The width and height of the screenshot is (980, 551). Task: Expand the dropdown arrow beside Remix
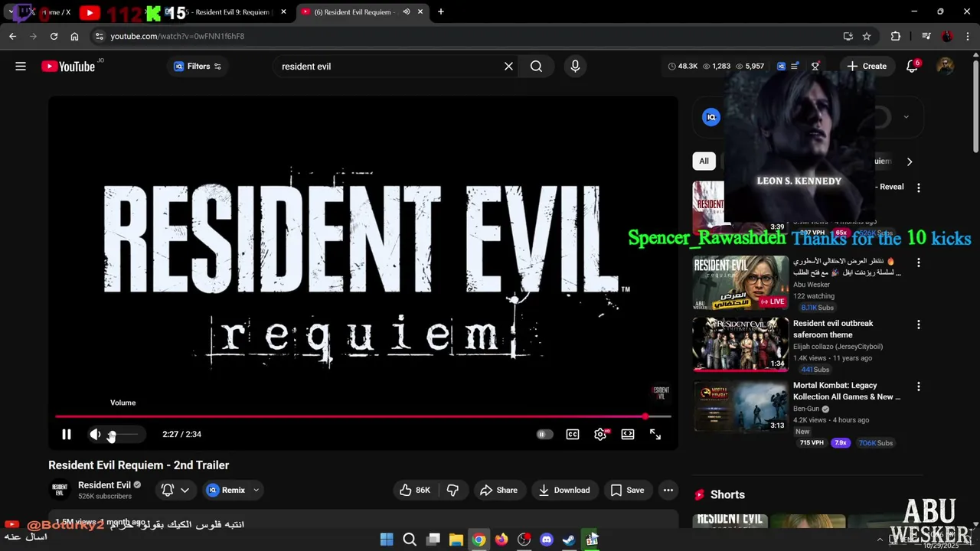click(x=256, y=491)
